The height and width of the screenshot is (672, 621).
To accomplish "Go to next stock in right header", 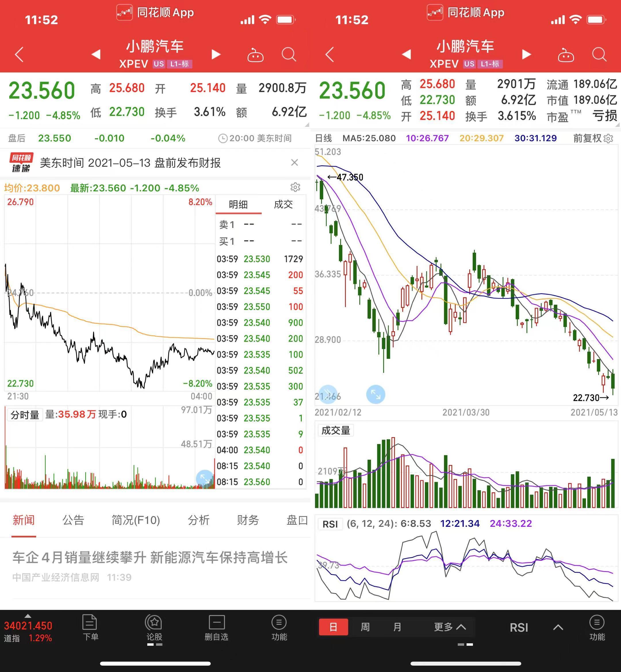I will click(526, 54).
